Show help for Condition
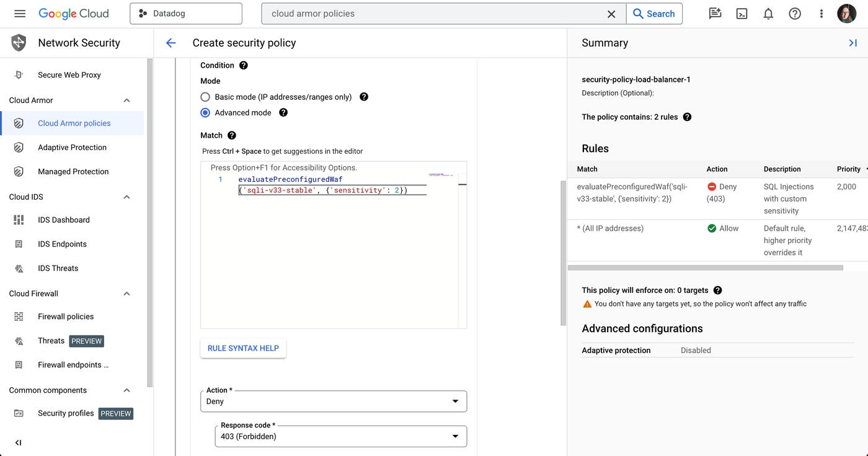Viewport: 868px width, 456px height. point(244,65)
